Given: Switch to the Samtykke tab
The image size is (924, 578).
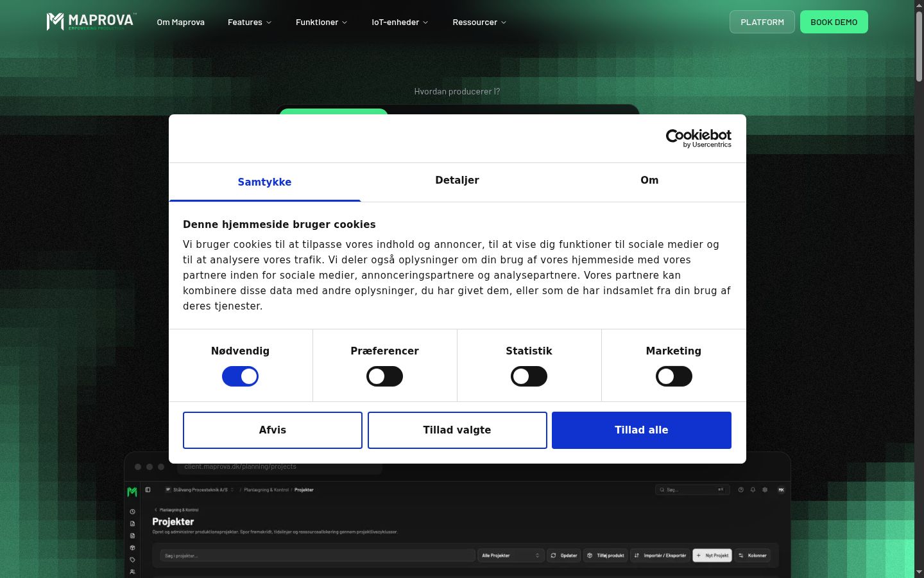Looking at the screenshot, I should coord(264,182).
